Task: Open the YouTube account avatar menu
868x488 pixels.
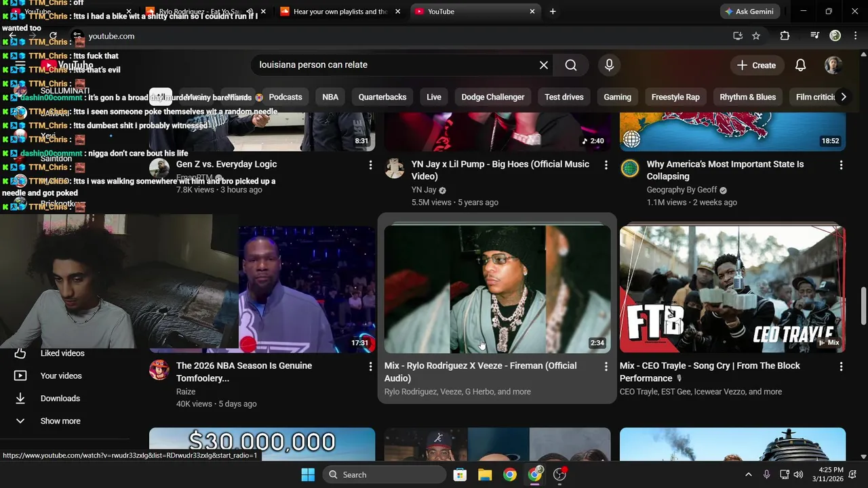Action: [x=833, y=65]
